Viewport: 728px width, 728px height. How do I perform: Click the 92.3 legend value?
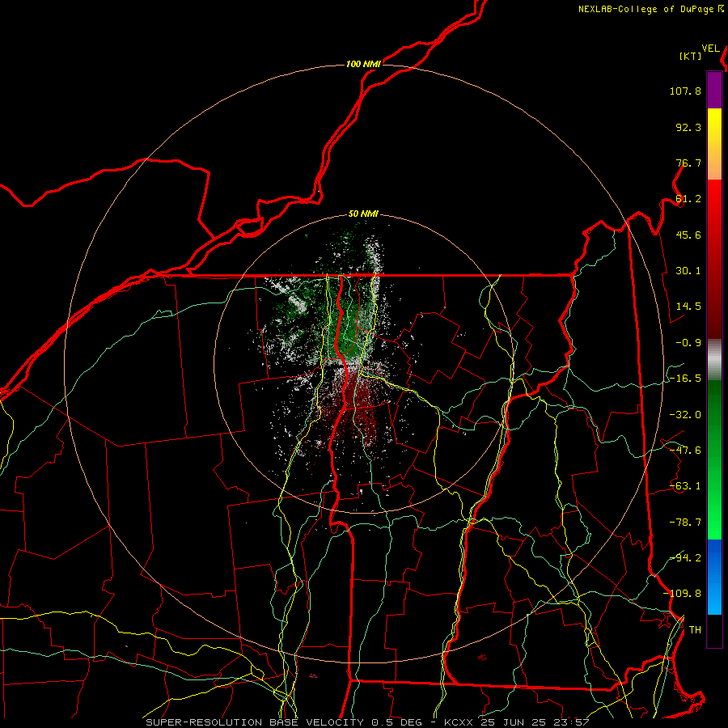pyautogui.click(x=688, y=127)
